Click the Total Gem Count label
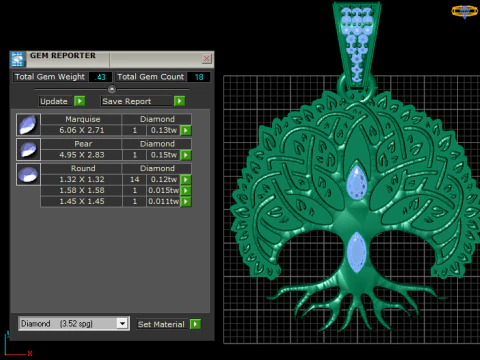The width and height of the screenshot is (480, 360). (151, 77)
